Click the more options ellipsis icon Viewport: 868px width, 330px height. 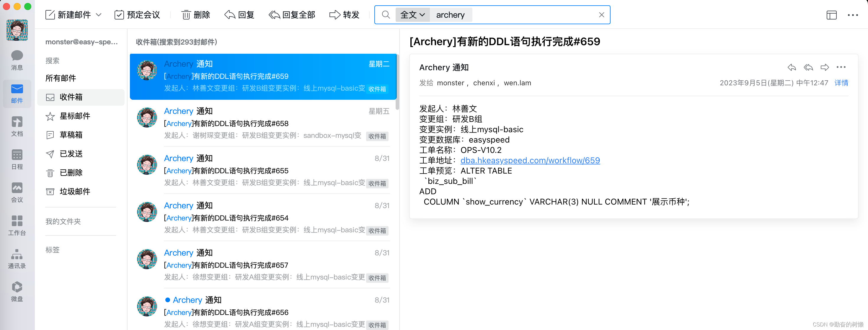pos(841,68)
